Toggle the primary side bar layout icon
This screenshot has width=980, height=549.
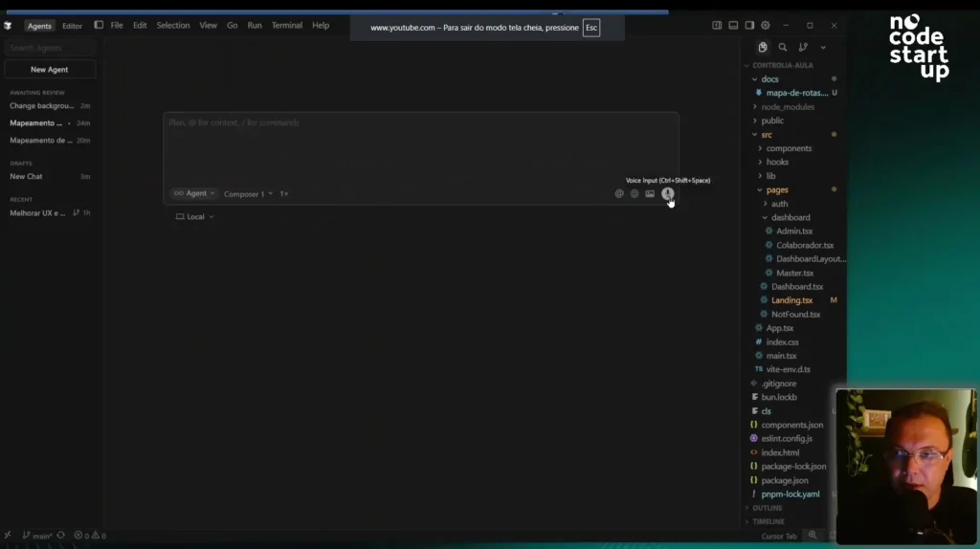(x=717, y=26)
